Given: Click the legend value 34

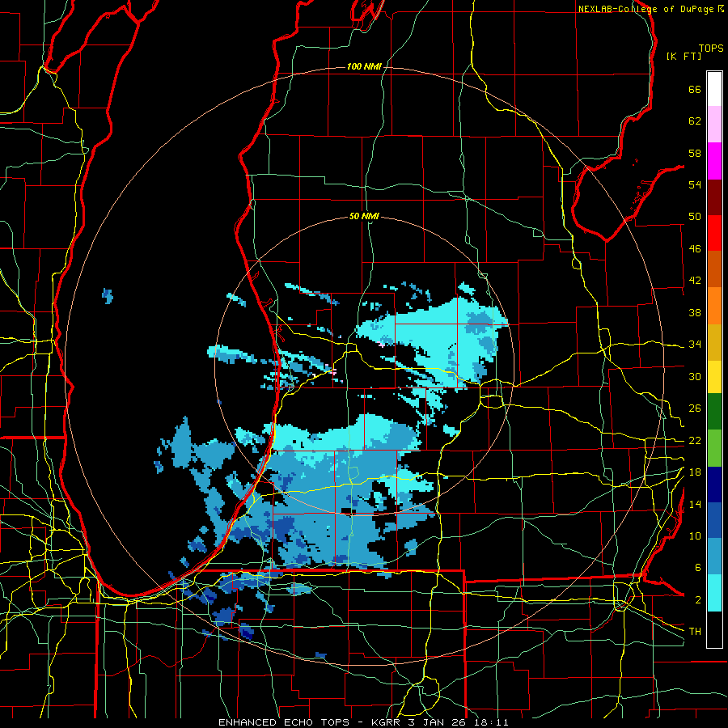Looking at the screenshot, I should pos(695,345).
